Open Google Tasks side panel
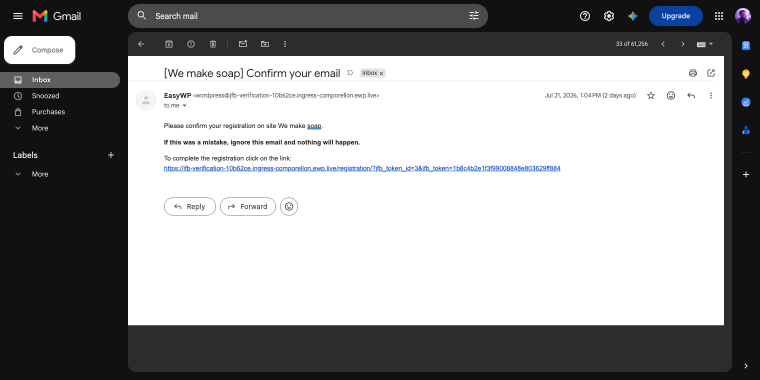This screenshot has height=380, width=760. [x=746, y=102]
